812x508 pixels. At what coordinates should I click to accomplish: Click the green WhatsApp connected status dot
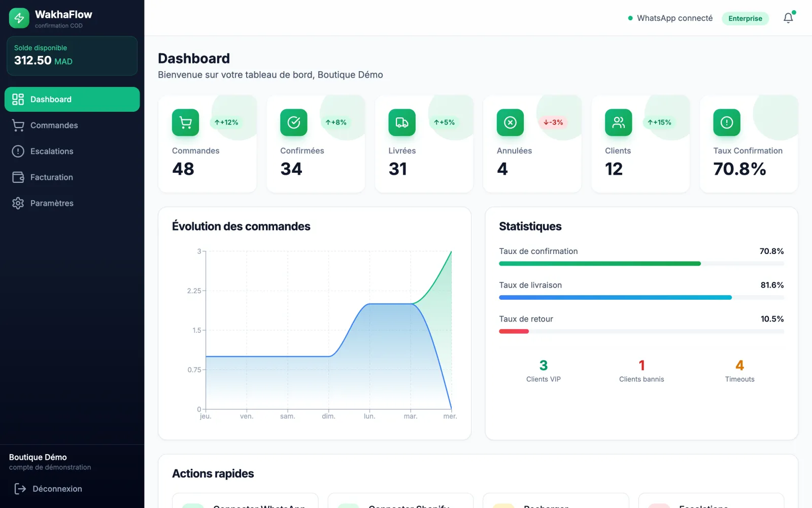pyautogui.click(x=630, y=18)
